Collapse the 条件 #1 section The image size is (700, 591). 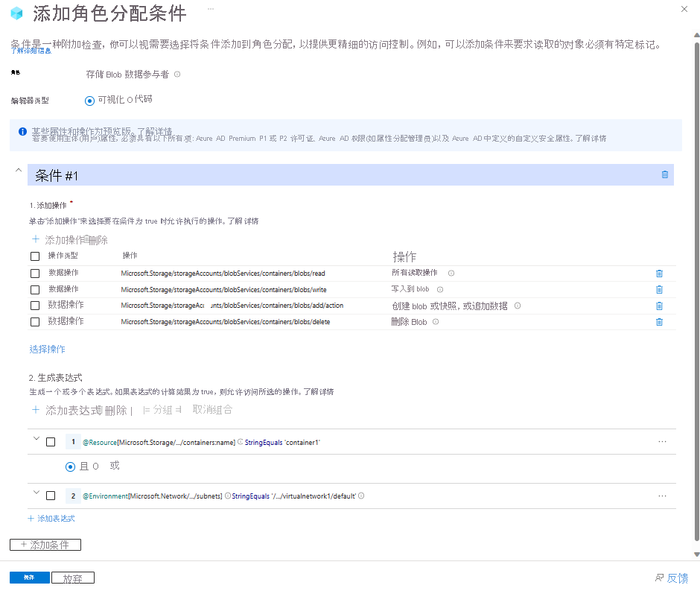coord(17,171)
